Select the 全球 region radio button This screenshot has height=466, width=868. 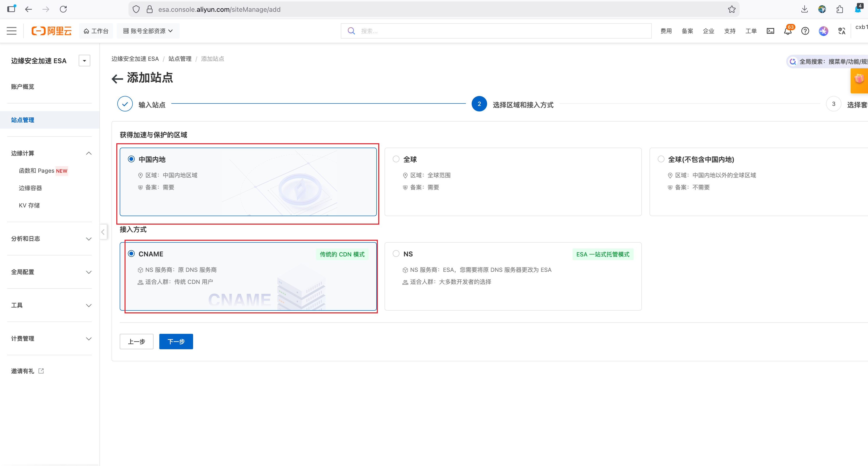(396, 159)
